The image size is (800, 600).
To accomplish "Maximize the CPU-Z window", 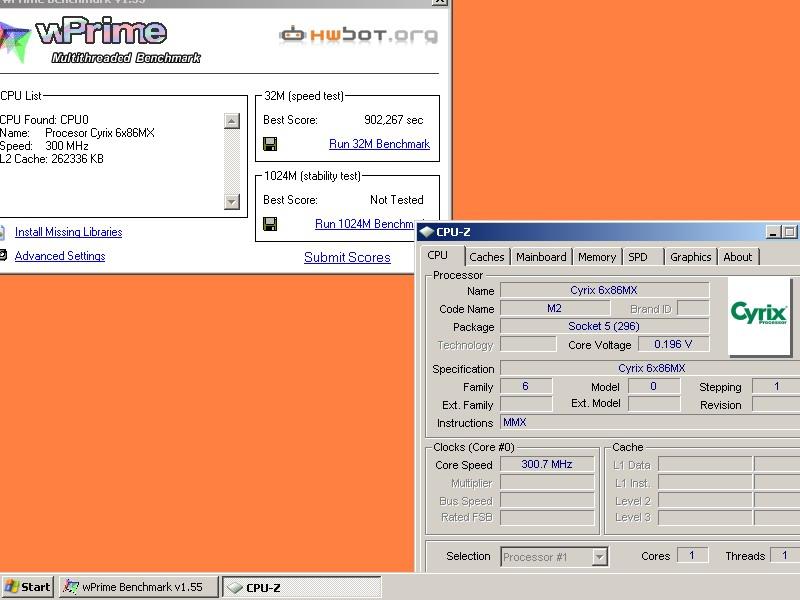I will (x=790, y=232).
